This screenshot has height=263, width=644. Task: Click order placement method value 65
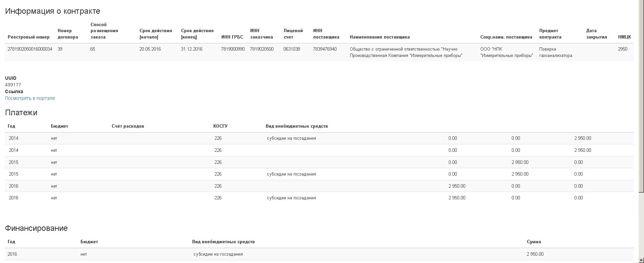(x=93, y=49)
